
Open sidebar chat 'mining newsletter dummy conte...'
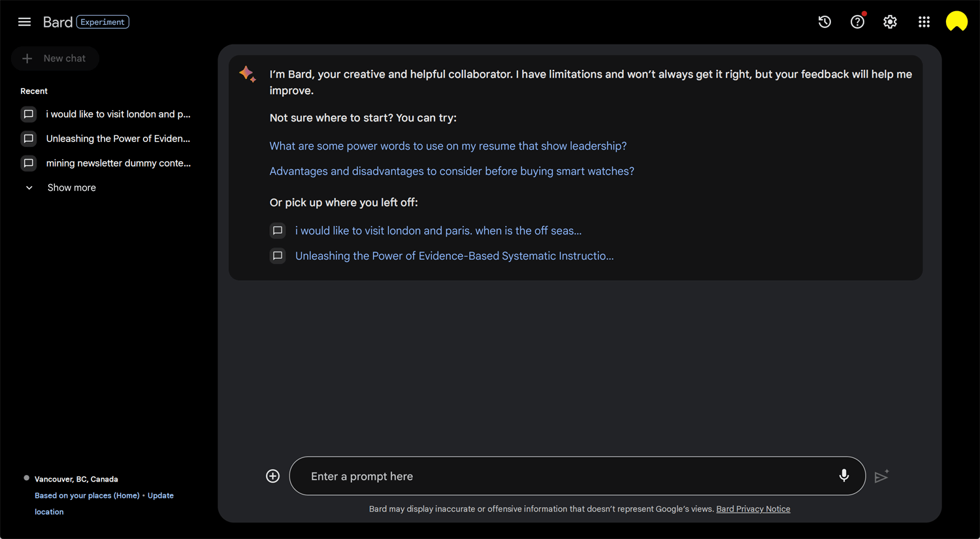118,163
